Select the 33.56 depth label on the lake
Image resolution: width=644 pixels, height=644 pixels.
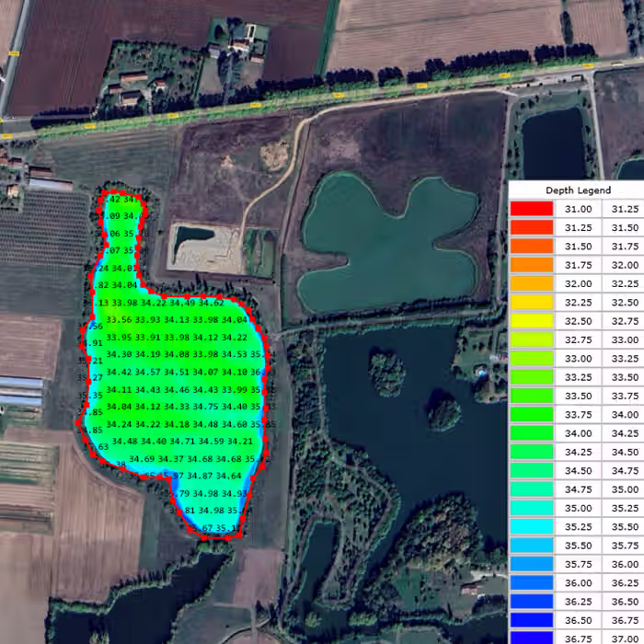click(119, 320)
